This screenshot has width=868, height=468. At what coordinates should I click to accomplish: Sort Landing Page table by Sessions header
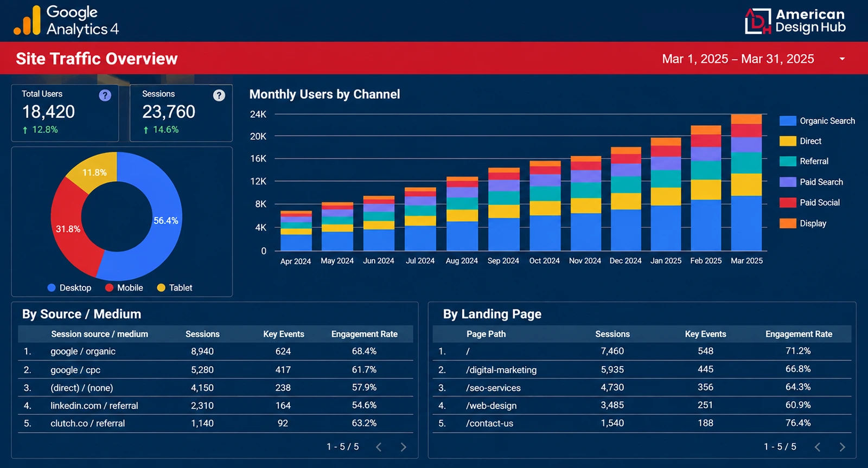(612, 334)
